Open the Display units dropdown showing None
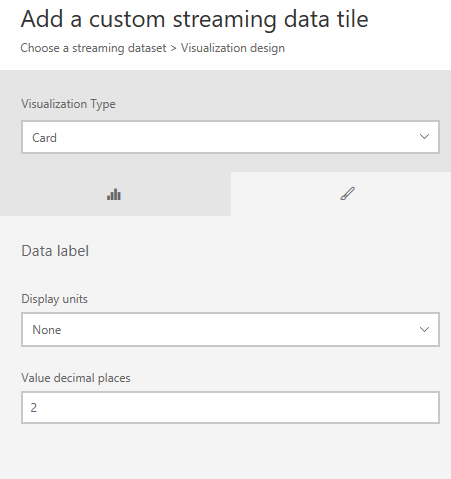Viewport: 451px width, 479px height. [230, 330]
